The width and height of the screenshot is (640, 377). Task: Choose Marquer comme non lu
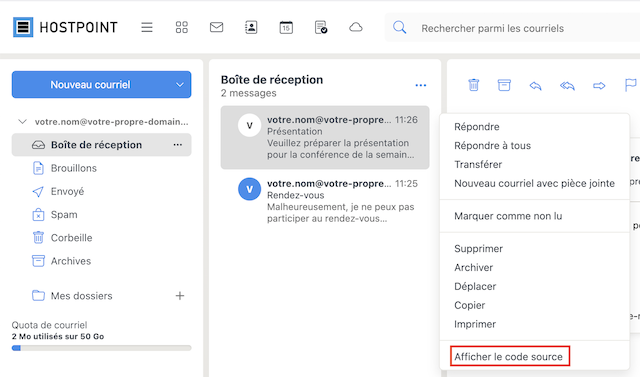pyautogui.click(x=508, y=216)
